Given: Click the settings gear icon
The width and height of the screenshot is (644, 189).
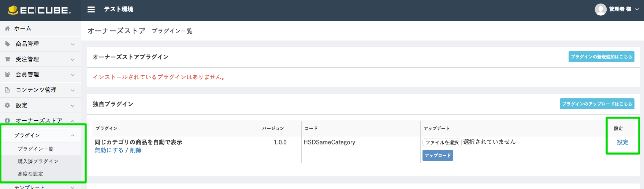Looking at the screenshot, I should click(7, 105).
